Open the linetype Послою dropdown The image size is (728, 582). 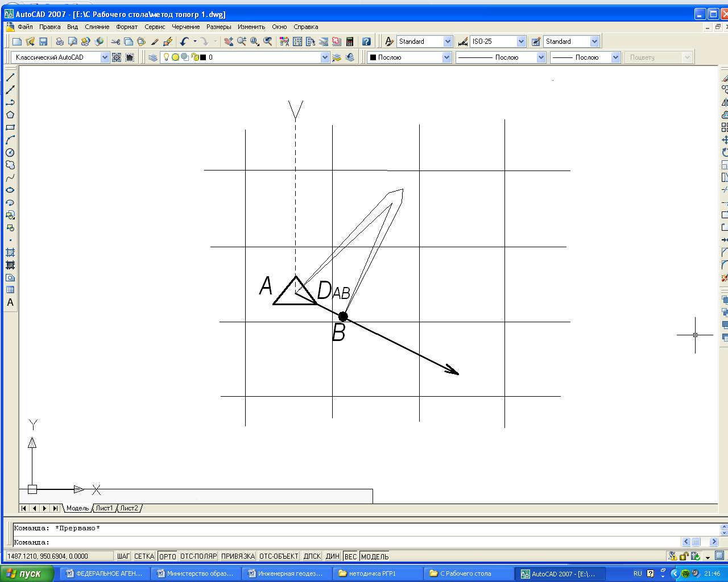tap(541, 57)
